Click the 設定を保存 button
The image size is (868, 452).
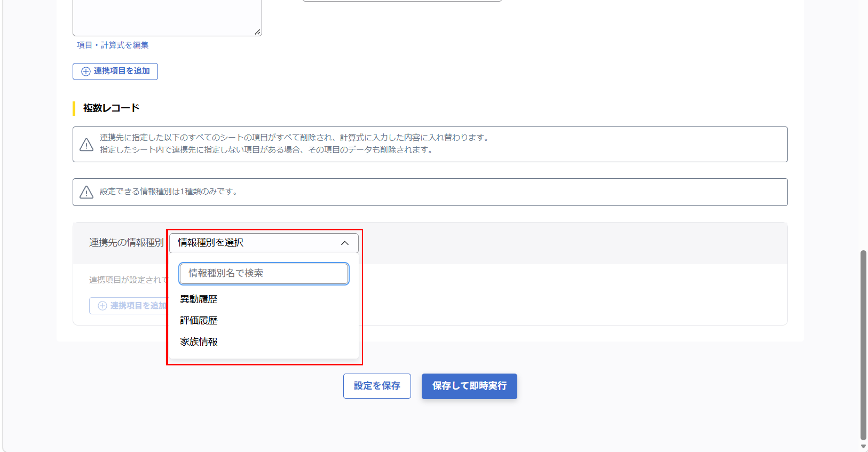coord(377,386)
